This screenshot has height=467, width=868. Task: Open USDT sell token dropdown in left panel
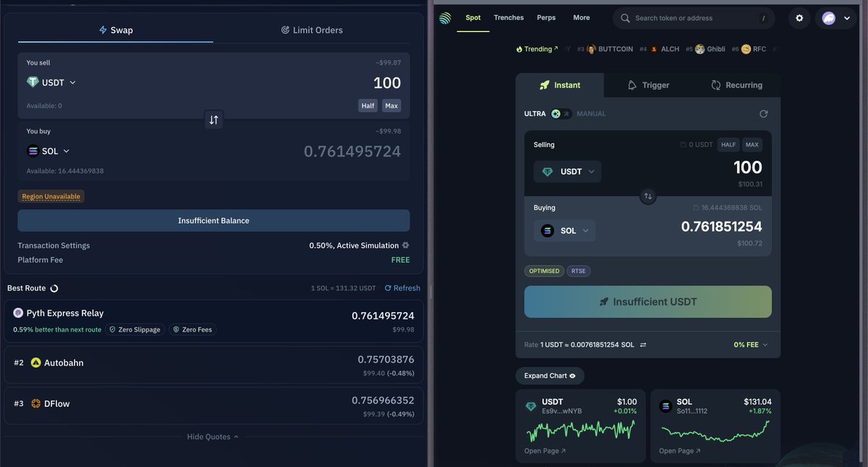51,83
